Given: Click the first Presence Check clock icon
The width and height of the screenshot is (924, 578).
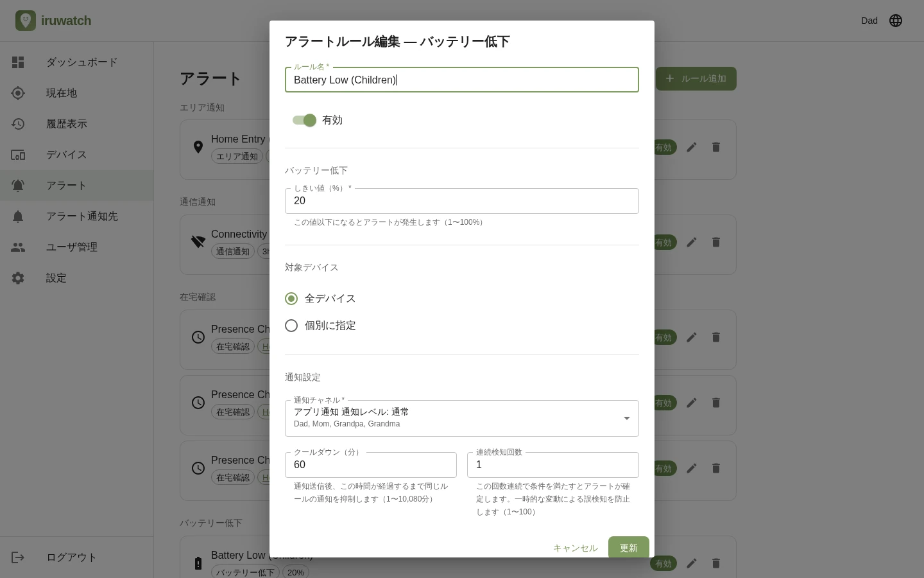Looking at the screenshot, I should (198, 337).
